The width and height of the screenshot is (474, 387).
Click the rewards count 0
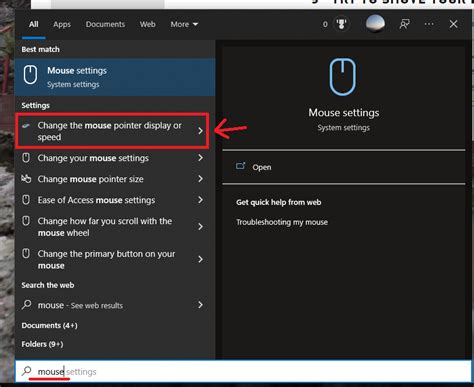(x=325, y=24)
